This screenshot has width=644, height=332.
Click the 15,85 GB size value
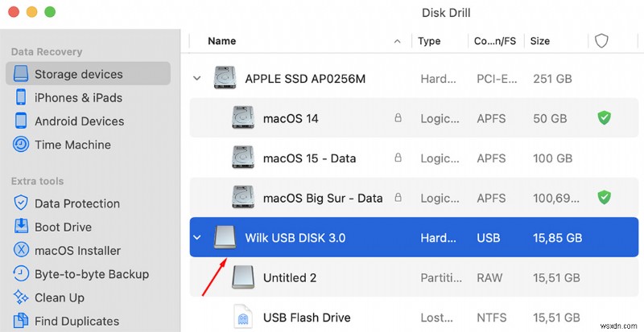(x=557, y=238)
